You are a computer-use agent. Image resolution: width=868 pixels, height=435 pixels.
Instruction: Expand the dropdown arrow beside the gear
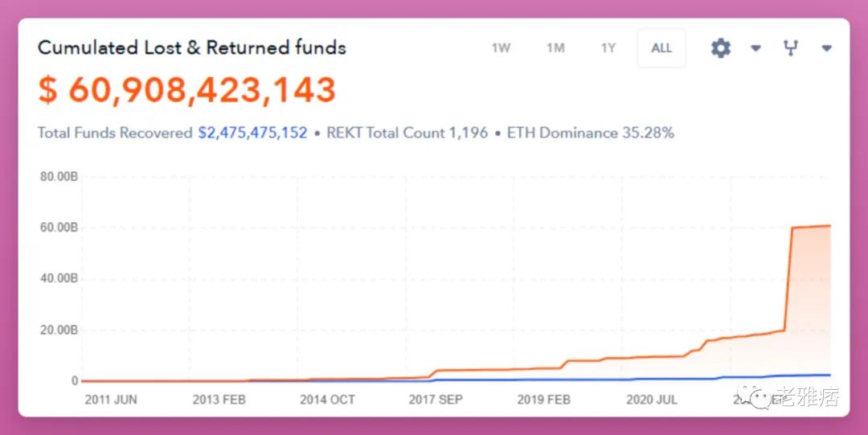click(755, 48)
